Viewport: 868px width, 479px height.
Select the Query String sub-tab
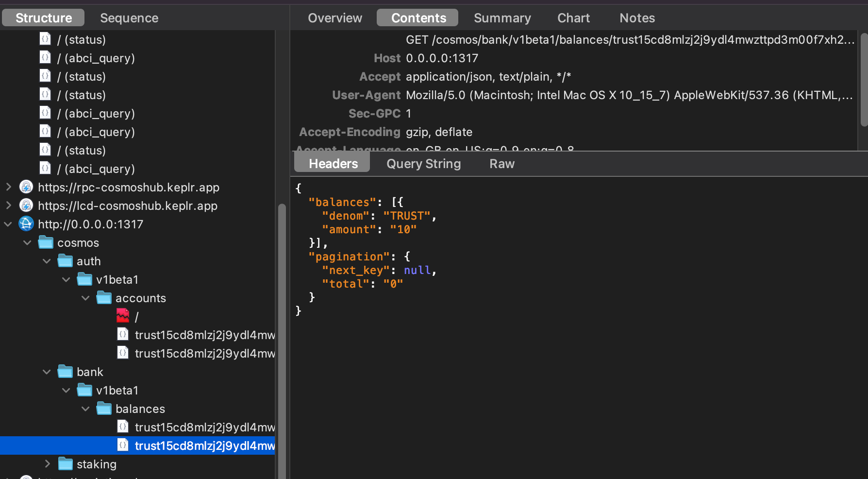tap(423, 164)
